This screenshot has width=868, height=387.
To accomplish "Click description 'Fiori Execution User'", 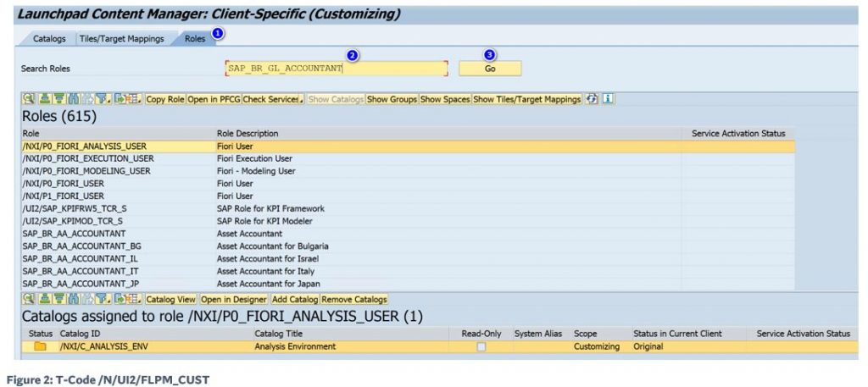I will 254,158.
